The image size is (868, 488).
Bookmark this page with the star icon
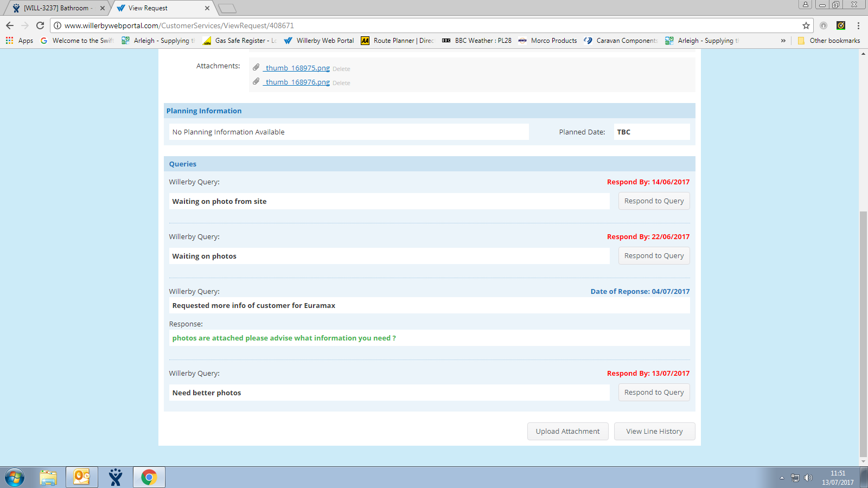806,25
